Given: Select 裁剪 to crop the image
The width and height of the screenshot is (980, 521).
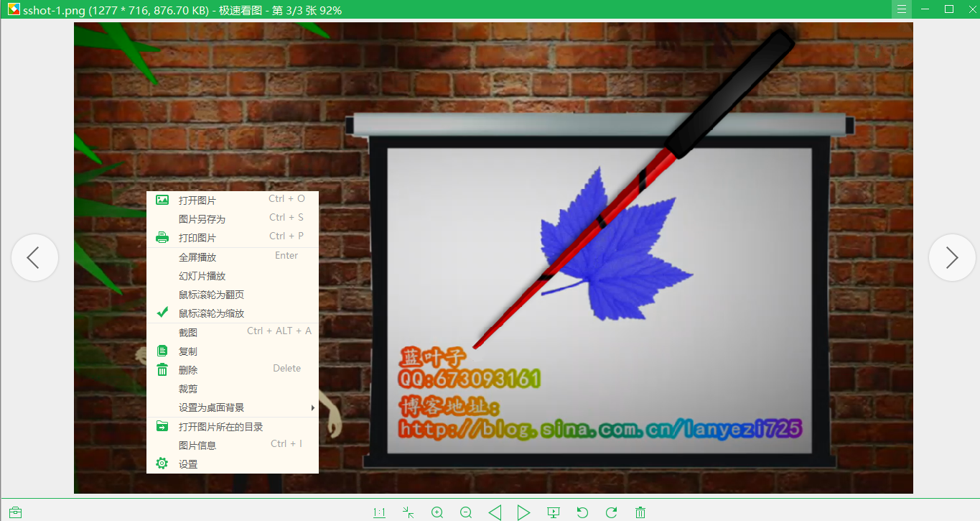Looking at the screenshot, I should [233, 389].
